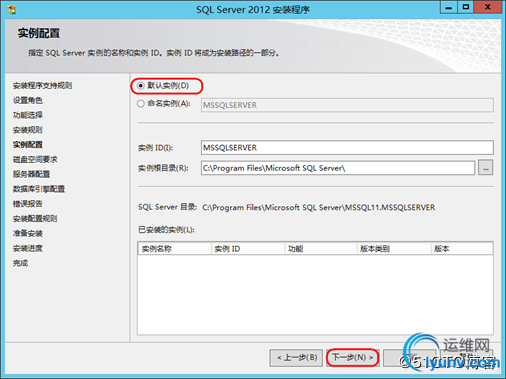Click the 版本 column header
Viewport: 506px width, 379px height.
[x=462, y=249]
